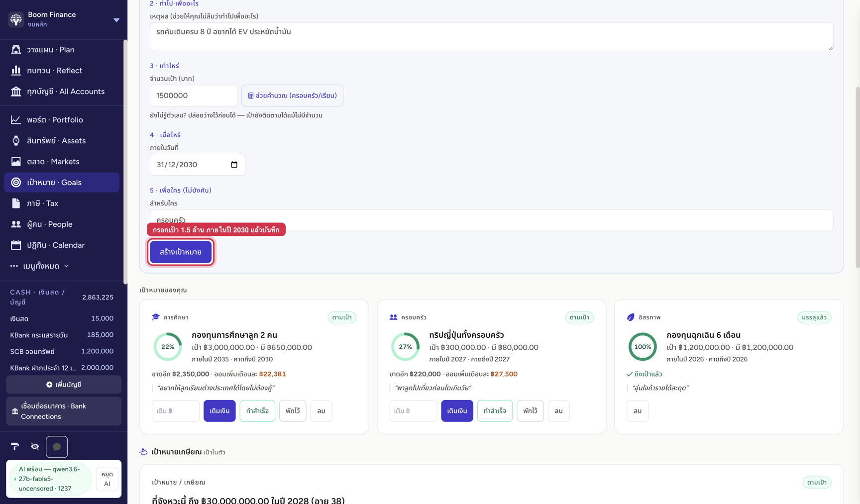Switch to ตลาด · Markets
The height and width of the screenshot is (504, 860).
point(62,162)
